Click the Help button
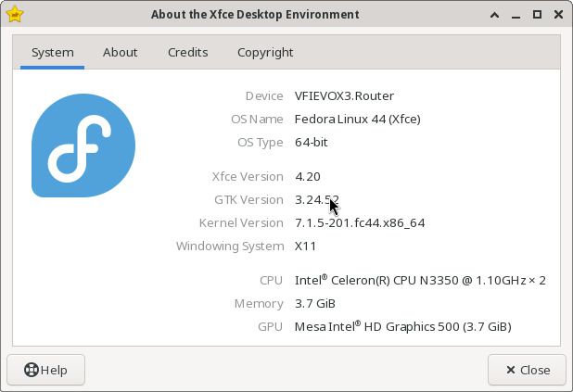This screenshot has height=392, width=573. [x=45, y=370]
